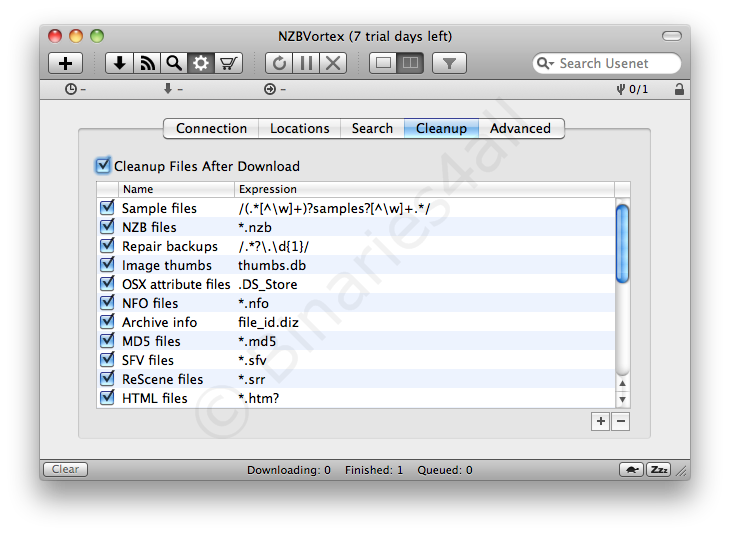Add a new cleanup rule with plus

601,422
